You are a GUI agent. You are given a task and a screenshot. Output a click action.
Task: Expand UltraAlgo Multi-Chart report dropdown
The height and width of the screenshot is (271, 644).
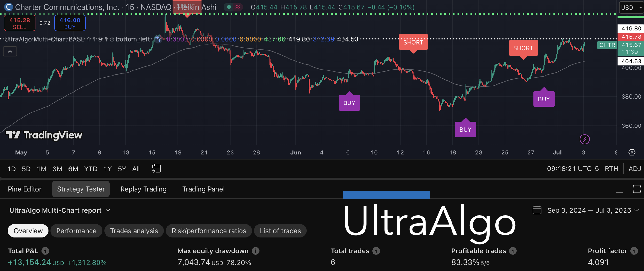pos(60,210)
